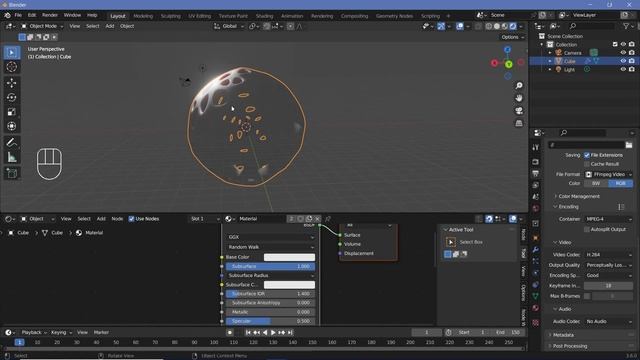Open the Modifiers wrench properties tab
Image resolution: width=640 pixels, height=360 pixels.
point(536,249)
